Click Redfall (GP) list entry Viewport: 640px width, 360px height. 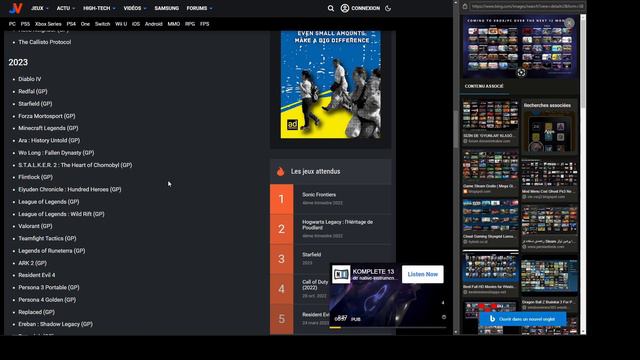[33, 91]
